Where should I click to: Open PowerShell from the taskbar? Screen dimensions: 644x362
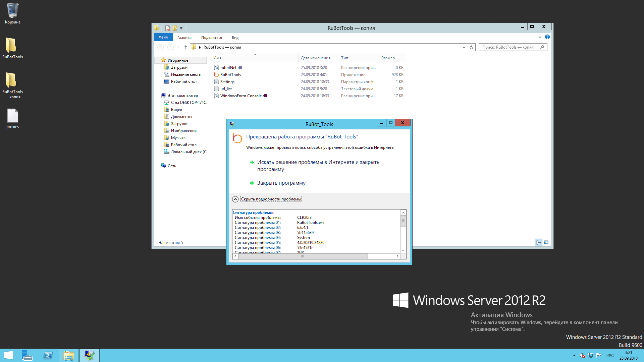coord(48,355)
